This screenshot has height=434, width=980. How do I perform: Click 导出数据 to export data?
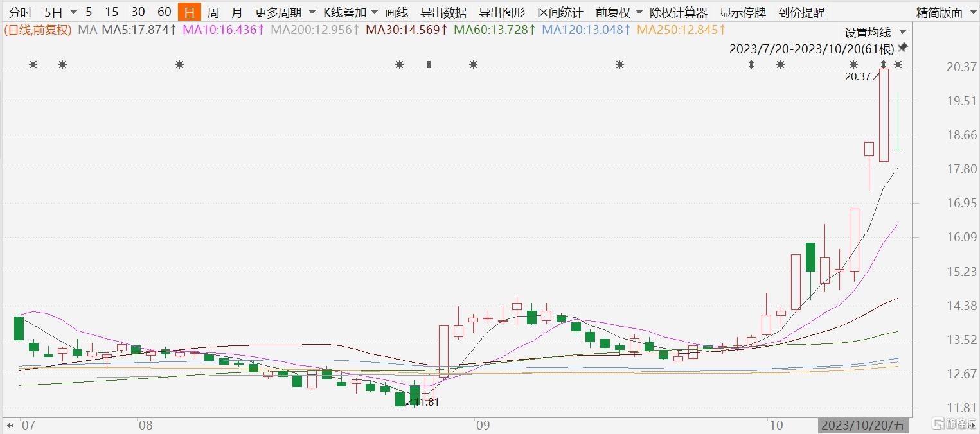click(443, 12)
